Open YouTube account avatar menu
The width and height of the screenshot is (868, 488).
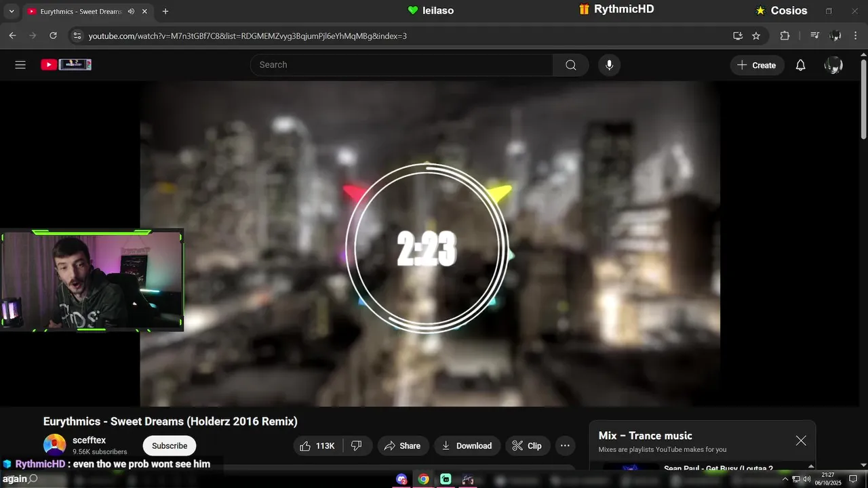833,65
